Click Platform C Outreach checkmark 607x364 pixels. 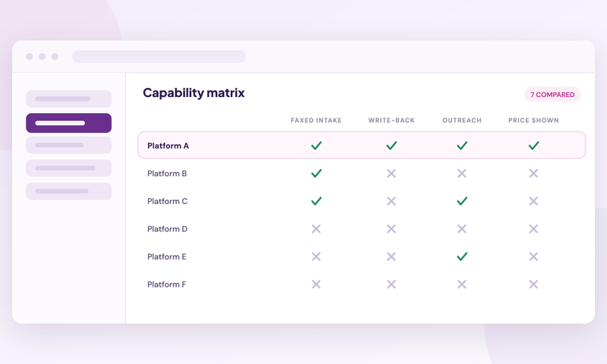point(462,201)
